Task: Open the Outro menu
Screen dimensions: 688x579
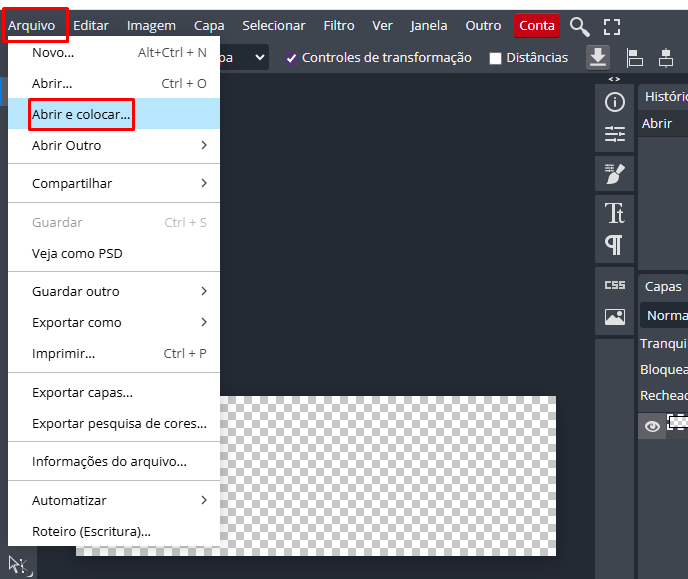Action: click(483, 26)
